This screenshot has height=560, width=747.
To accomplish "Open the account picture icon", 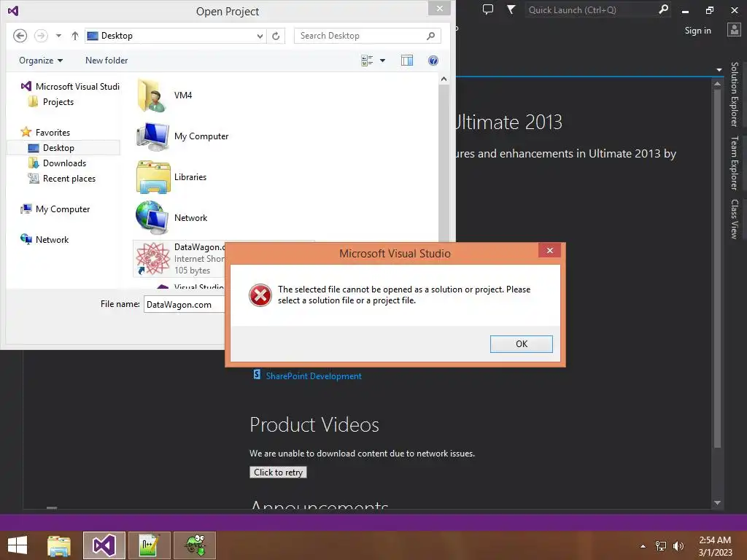I will [x=734, y=29].
